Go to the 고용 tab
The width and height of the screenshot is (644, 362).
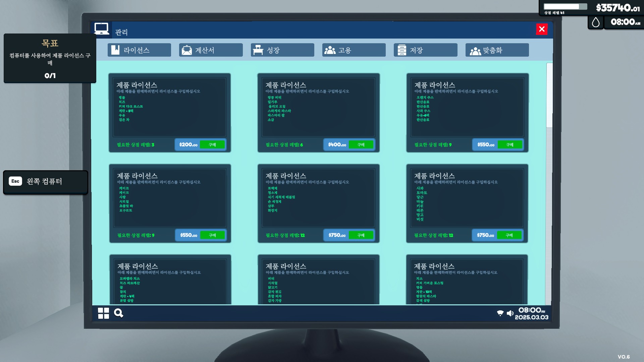click(x=354, y=50)
